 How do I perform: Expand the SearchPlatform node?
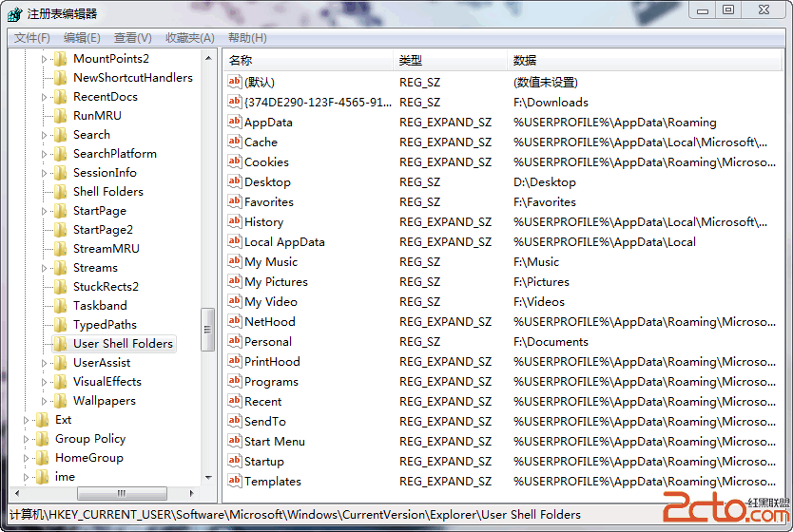[x=44, y=154]
